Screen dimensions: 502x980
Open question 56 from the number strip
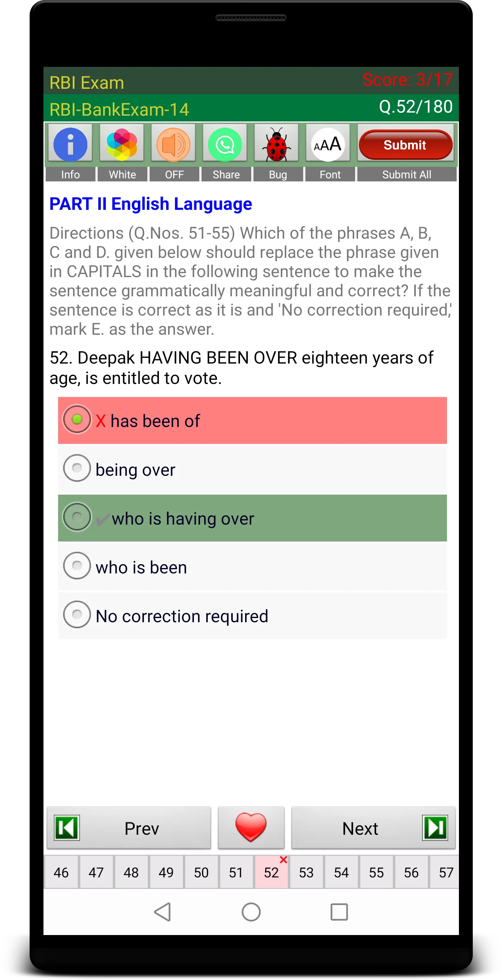pyautogui.click(x=411, y=872)
